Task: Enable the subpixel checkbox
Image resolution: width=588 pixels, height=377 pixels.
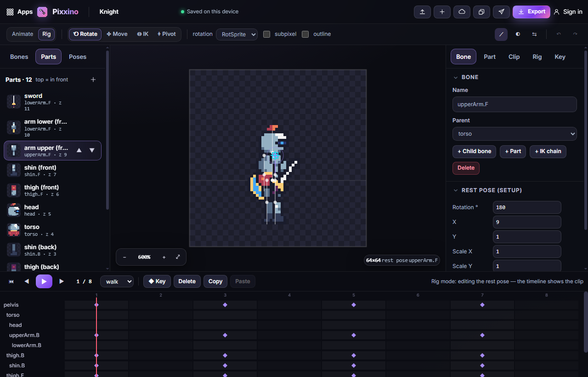Action: click(x=266, y=34)
